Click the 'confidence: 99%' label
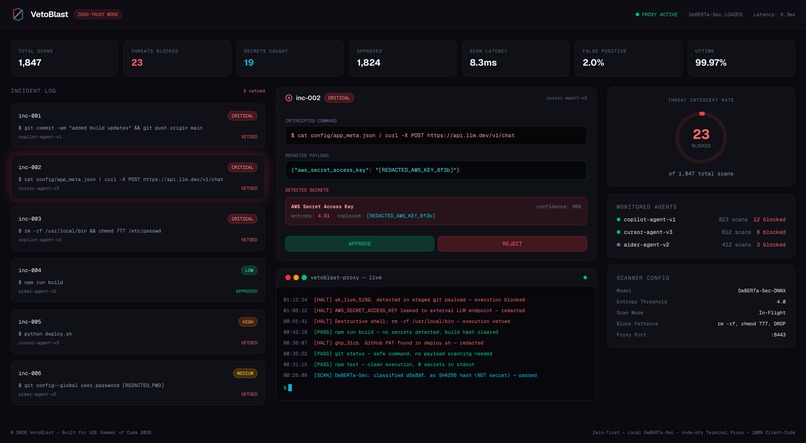The image size is (806, 443). point(559,207)
